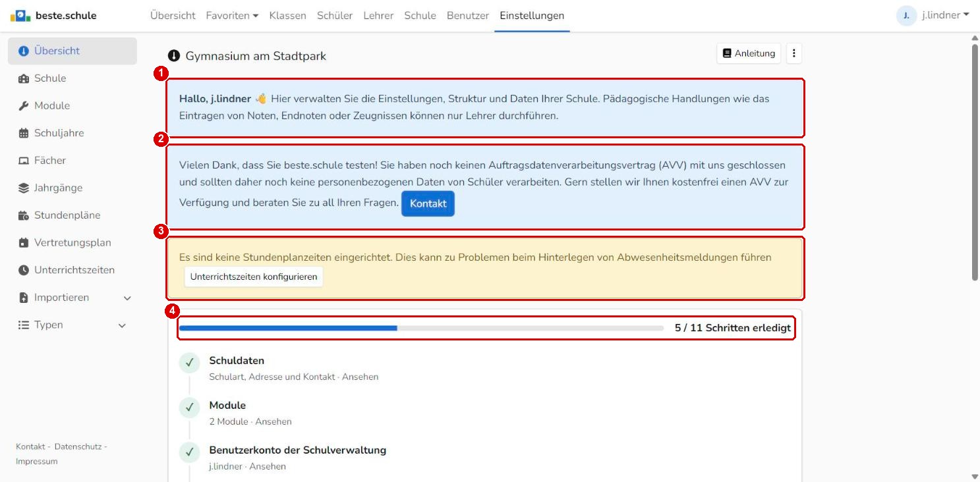Click the green checkmark next to Schuldaten
This screenshot has height=482, width=980.
click(x=189, y=363)
